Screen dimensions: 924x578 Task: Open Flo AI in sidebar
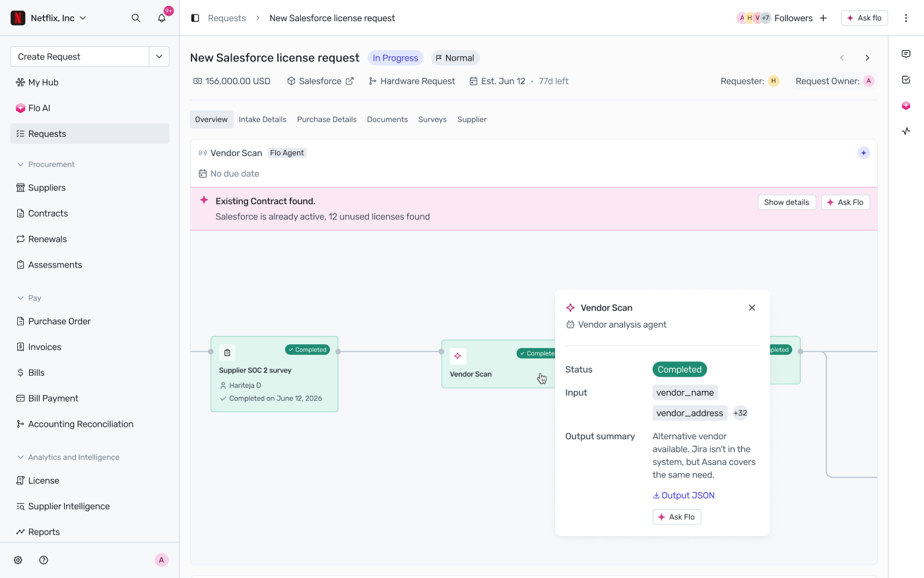click(x=90, y=108)
